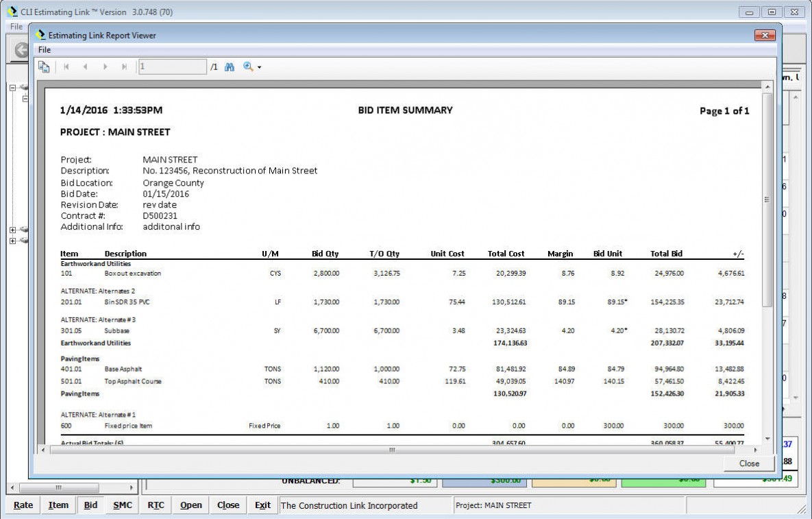
Task: Collapse the top tree node in main window
Action: [x=12, y=88]
